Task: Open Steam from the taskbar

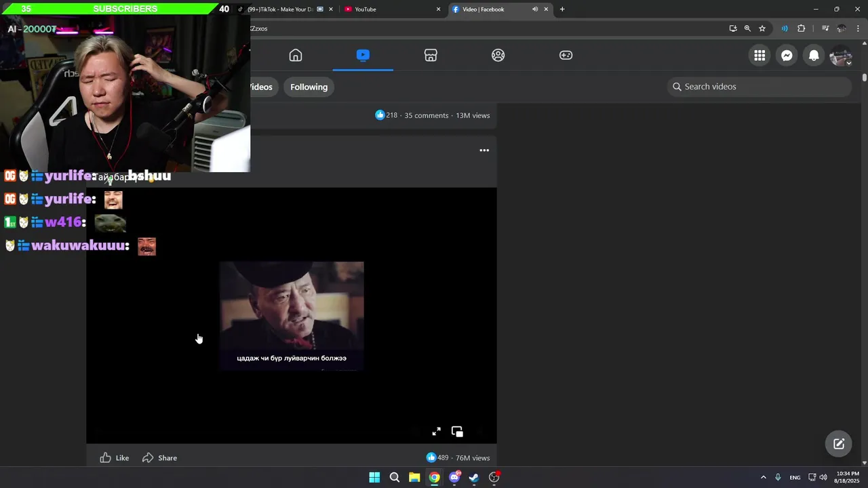Action: tap(474, 477)
